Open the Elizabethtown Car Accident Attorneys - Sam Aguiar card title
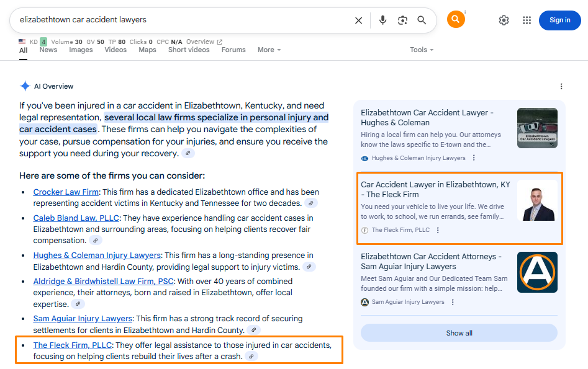This screenshot has width=588, height=369. pos(432,262)
